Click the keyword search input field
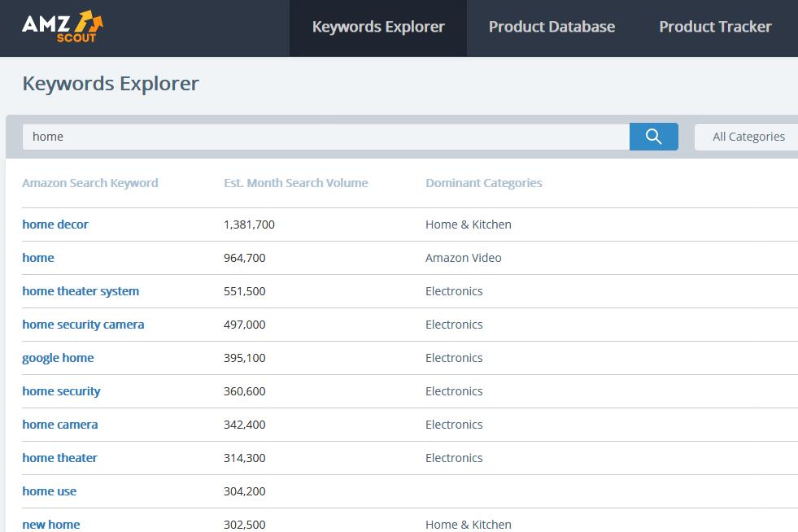 pos(325,137)
